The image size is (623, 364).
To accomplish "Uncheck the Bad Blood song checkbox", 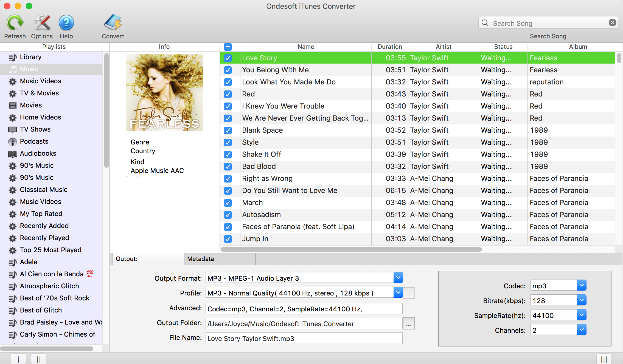I will point(228,166).
